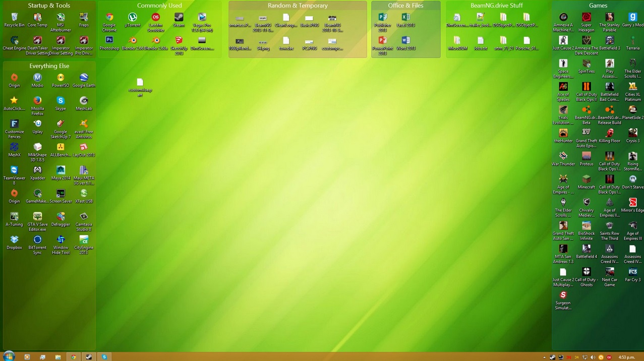This screenshot has height=361, width=644.
Task: Launch PowerISO shortcut
Action: pyautogui.click(x=61, y=81)
